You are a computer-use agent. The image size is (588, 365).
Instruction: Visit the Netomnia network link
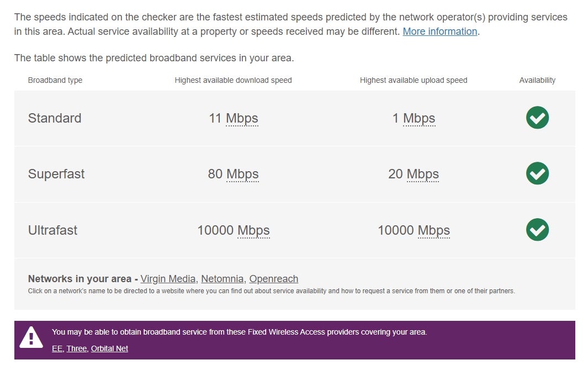click(223, 279)
